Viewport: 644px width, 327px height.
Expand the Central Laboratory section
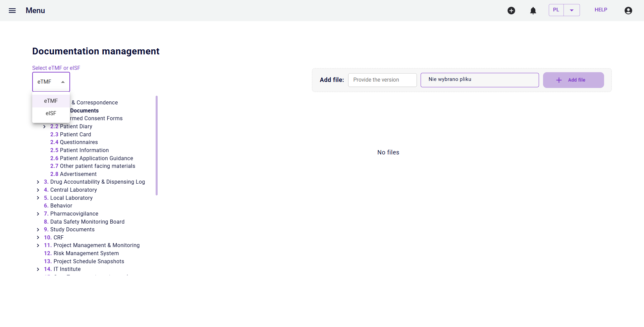pos(38,190)
